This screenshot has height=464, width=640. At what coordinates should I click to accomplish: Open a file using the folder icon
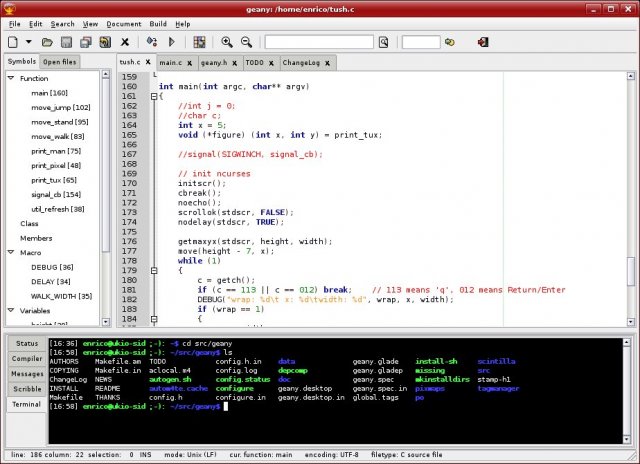47,42
